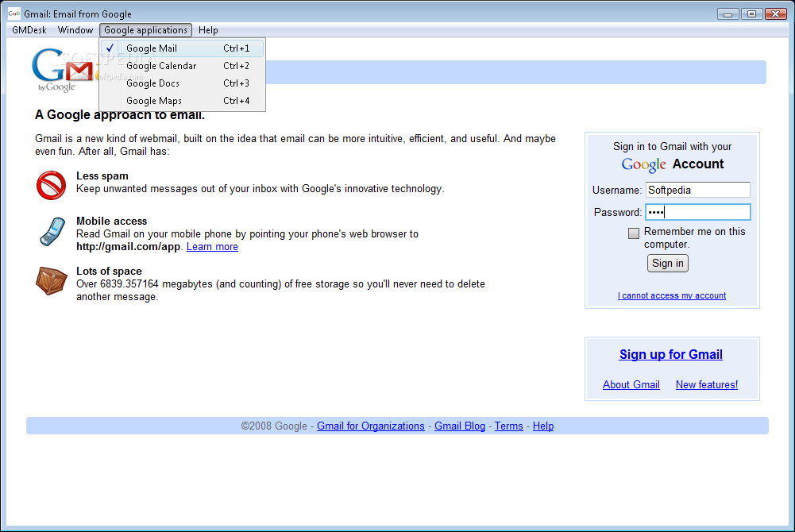
Task: Click the Less spam heading
Action: tap(102, 175)
